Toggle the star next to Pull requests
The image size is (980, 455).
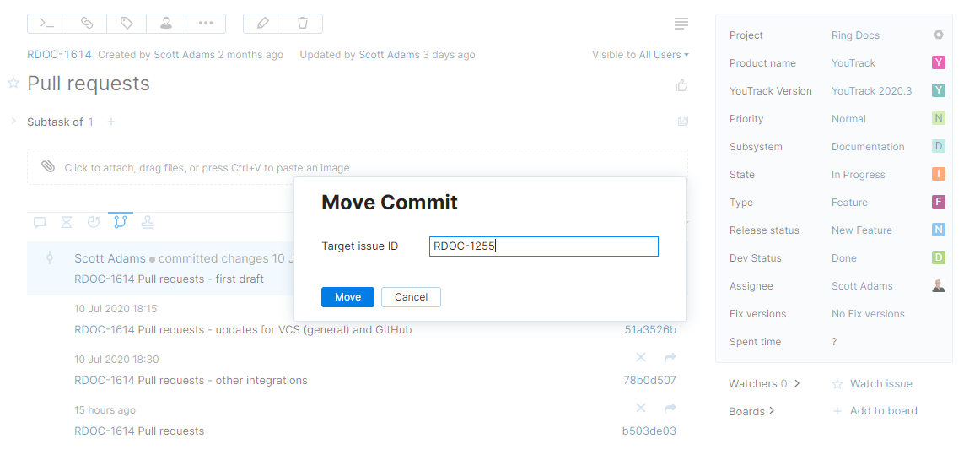pos(13,84)
